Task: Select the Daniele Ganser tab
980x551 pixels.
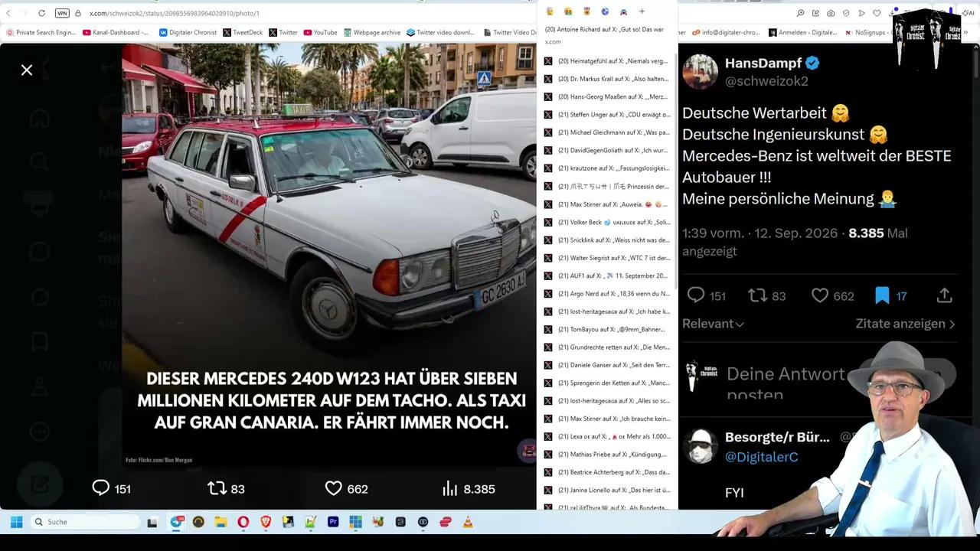Action: [606, 365]
